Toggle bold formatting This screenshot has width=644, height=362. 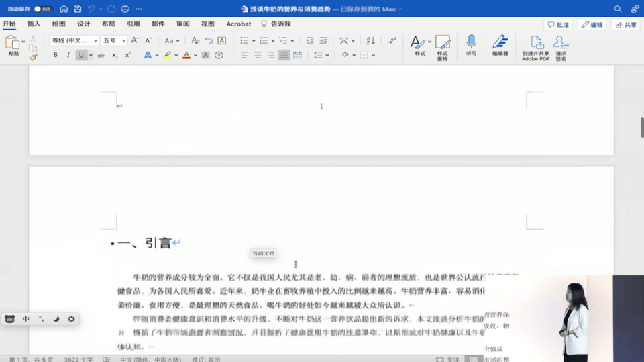coord(55,55)
